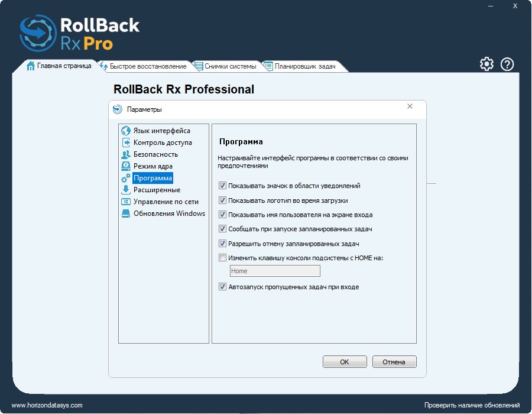
Task: Click the Обновления Windows computer icon
Action: (126, 214)
